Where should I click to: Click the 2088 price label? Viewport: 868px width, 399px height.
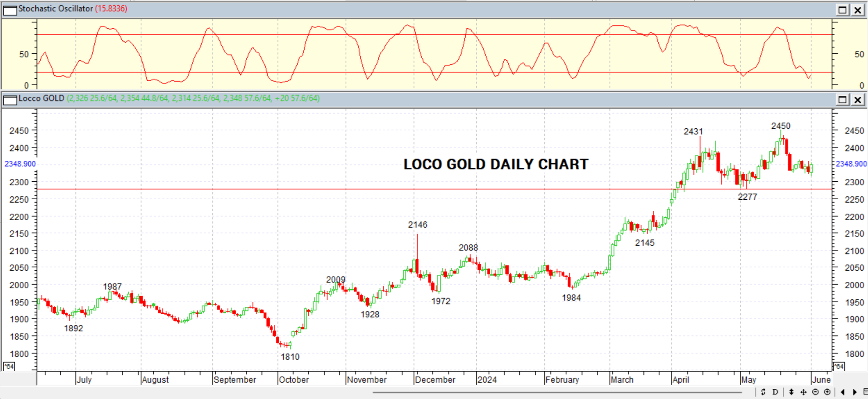tap(468, 248)
